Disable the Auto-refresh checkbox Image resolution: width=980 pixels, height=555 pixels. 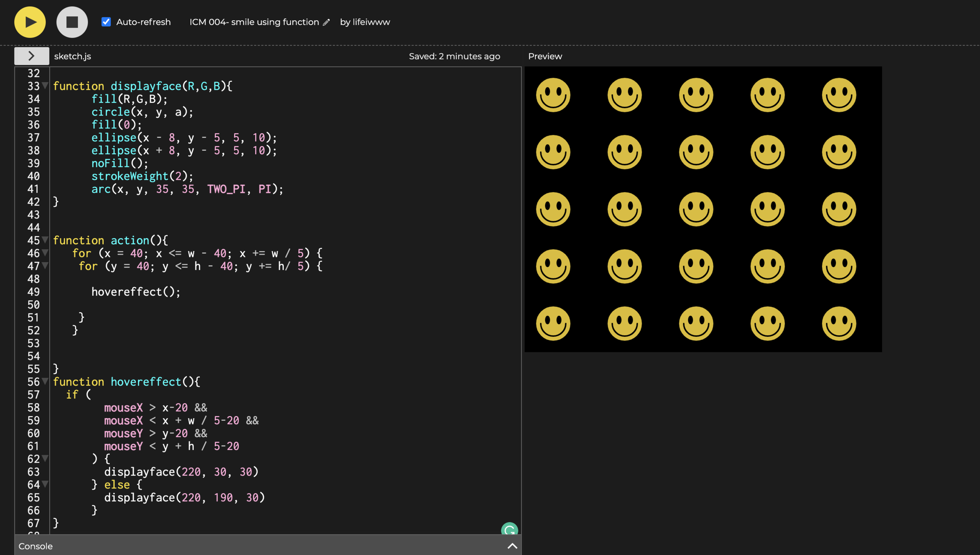(106, 22)
